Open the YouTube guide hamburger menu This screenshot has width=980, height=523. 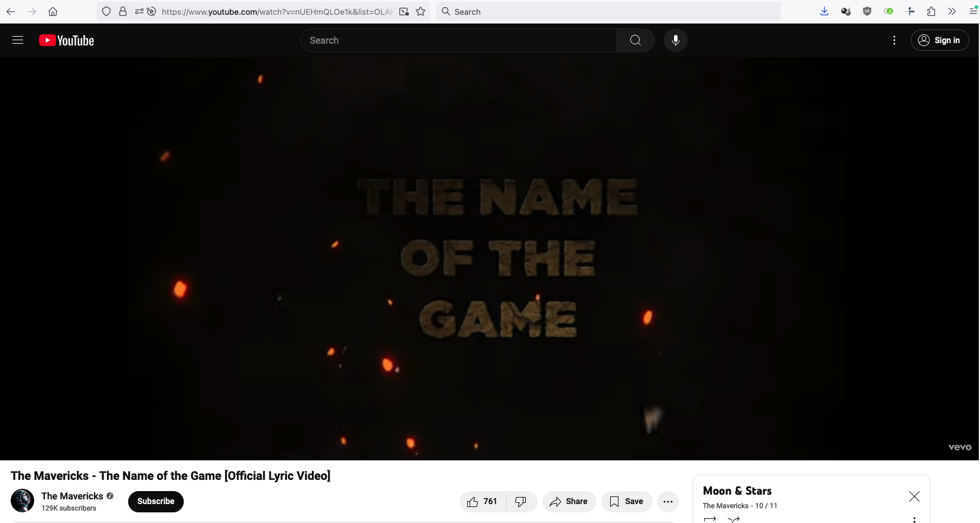coord(18,40)
